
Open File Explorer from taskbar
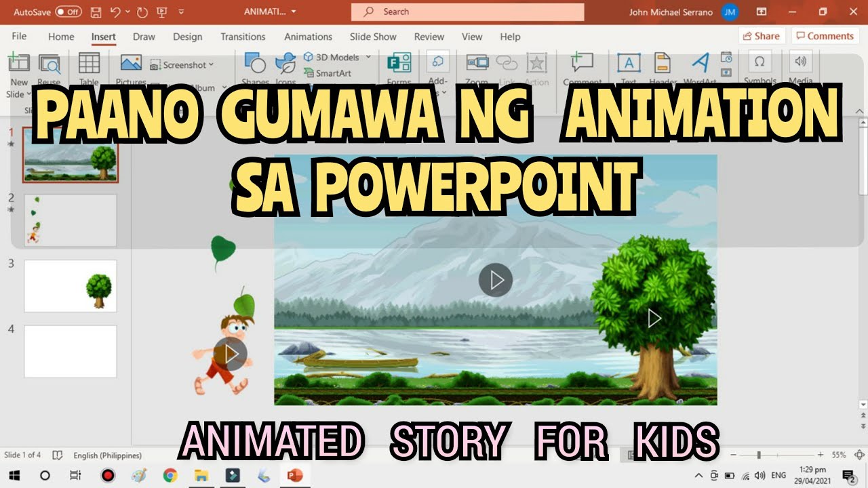(x=201, y=475)
